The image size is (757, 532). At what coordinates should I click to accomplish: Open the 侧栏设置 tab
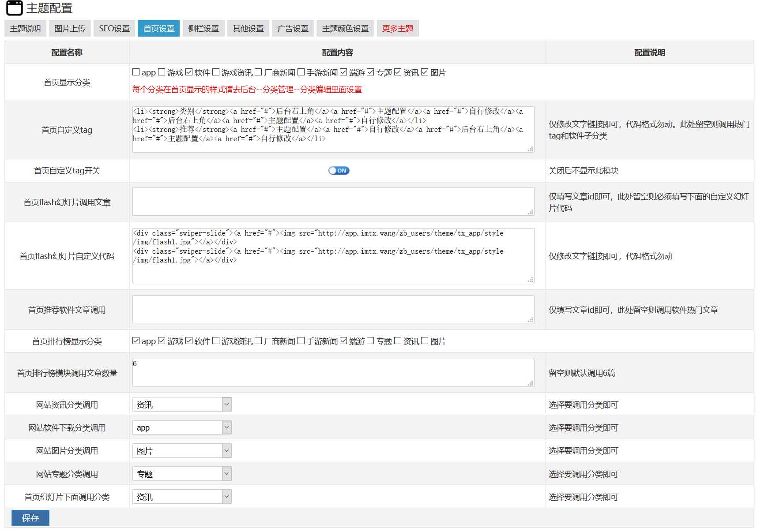coord(203,28)
